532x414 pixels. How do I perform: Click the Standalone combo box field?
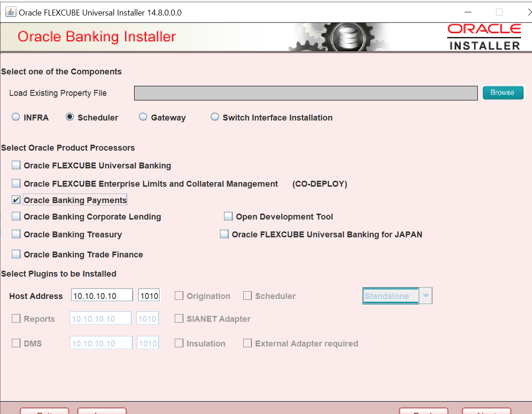[x=391, y=296]
